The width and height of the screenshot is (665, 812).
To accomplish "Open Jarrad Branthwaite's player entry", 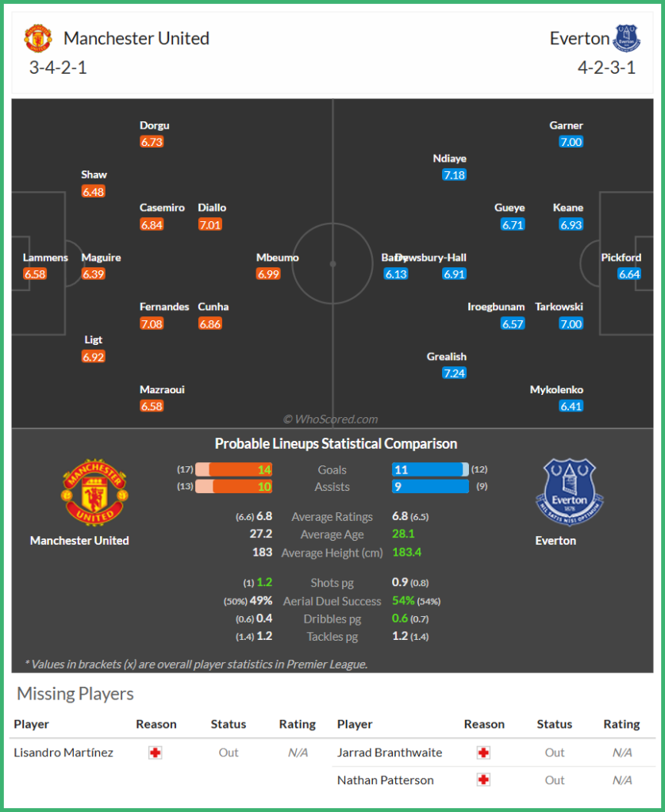I will tap(390, 753).
